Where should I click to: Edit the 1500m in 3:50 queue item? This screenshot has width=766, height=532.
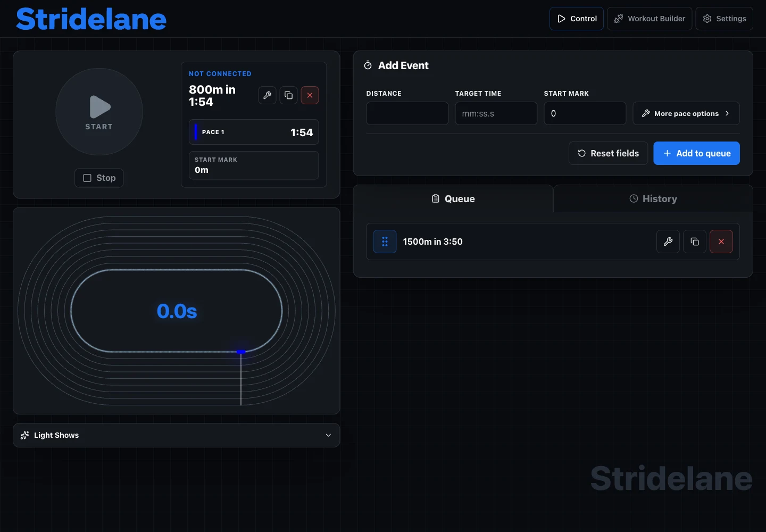coord(668,242)
